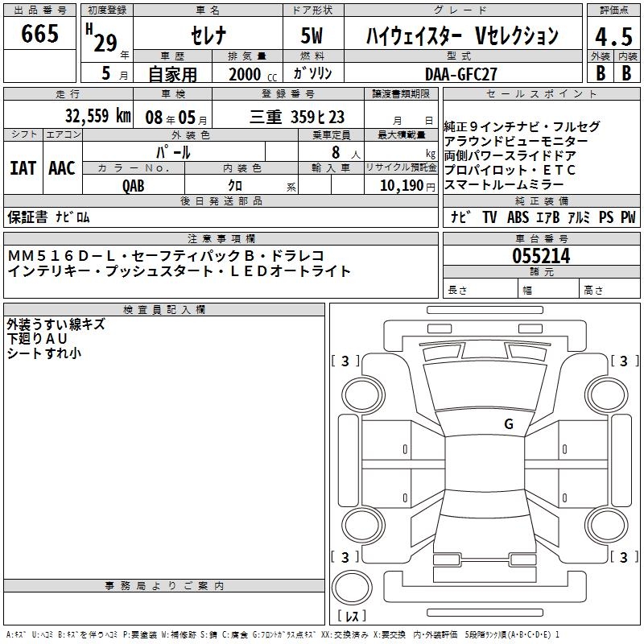Click the G mark on the windshield diagram

[509, 424]
